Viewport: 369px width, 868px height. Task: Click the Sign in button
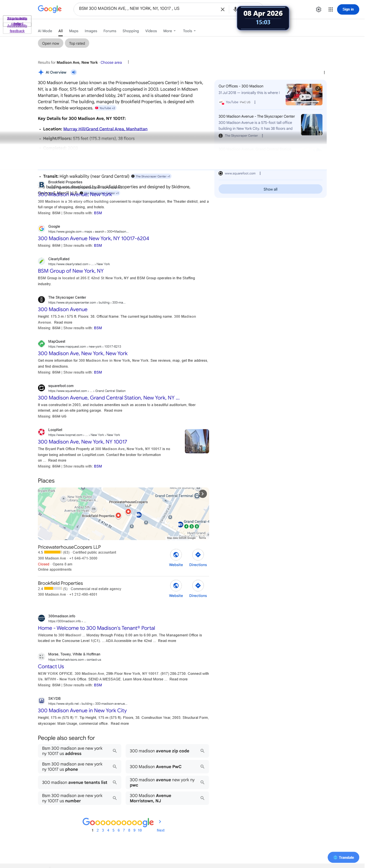coord(348,10)
